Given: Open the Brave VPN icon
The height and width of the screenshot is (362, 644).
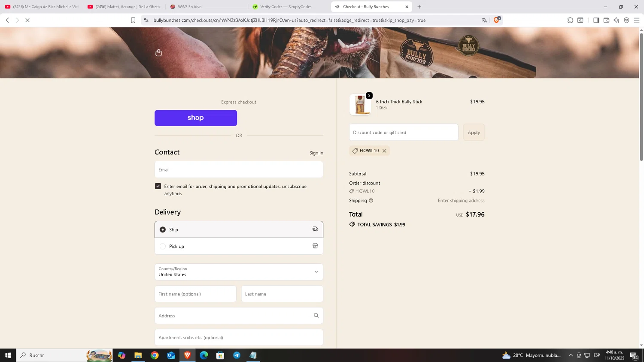Looking at the screenshot, I should click(626, 20).
